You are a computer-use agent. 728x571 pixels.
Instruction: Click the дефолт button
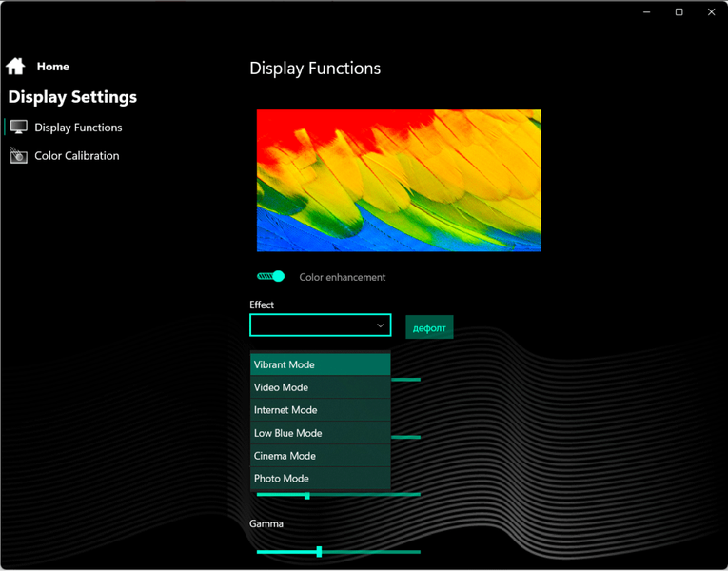[x=429, y=327]
